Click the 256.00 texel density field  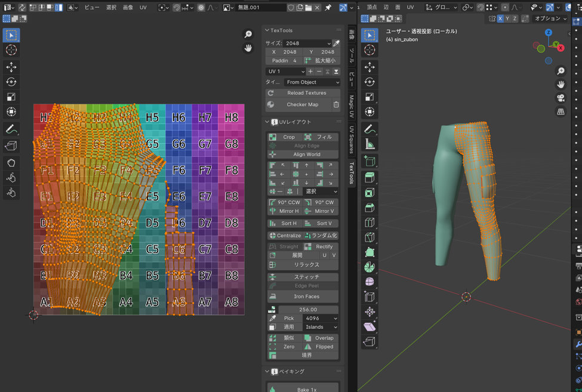point(307,310)
